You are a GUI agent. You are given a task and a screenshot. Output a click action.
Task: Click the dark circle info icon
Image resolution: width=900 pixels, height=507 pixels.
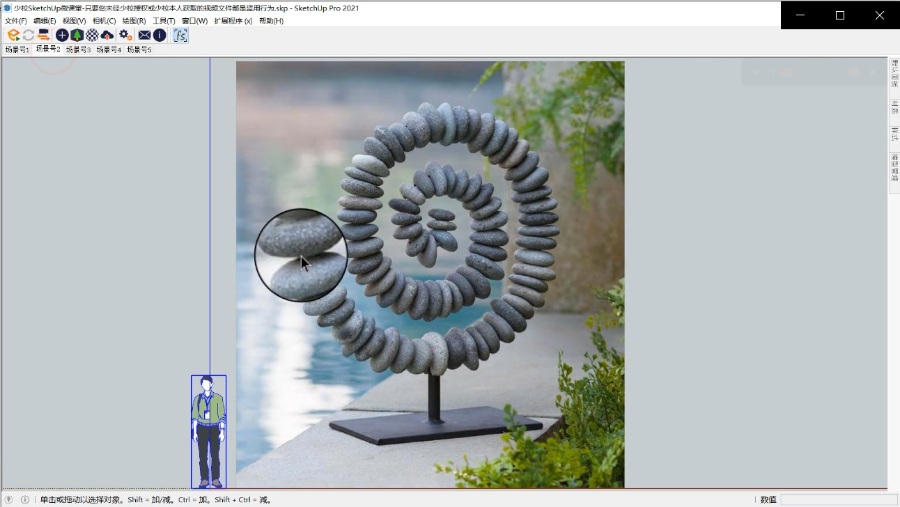coord(160,36)
